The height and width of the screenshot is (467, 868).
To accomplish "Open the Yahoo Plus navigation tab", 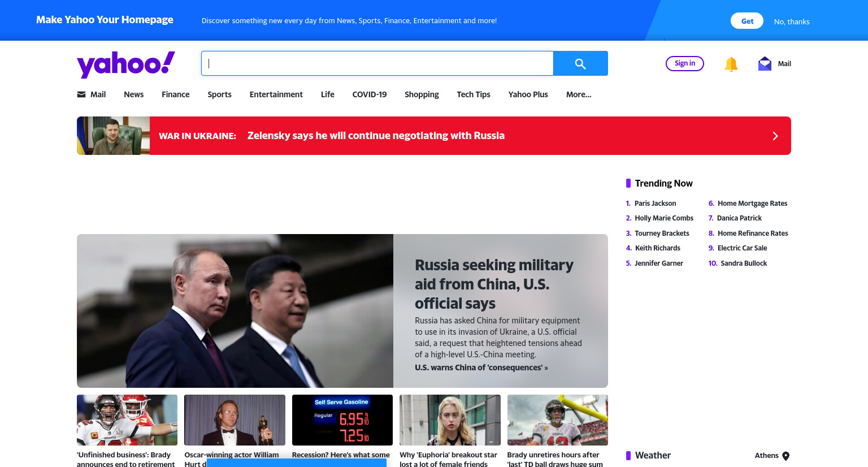I will point(528,94).
